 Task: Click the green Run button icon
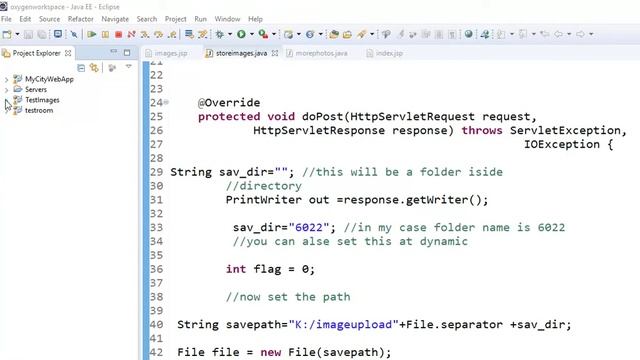tap(241, 34)
